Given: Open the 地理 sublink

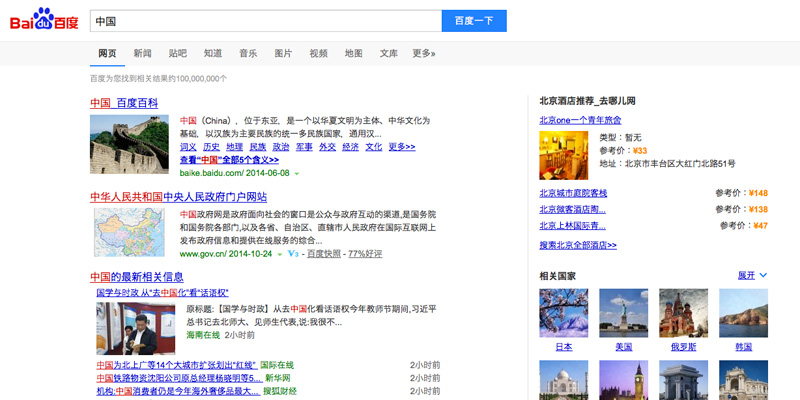Looking at the screenshot, I should [x=235, y=147].
